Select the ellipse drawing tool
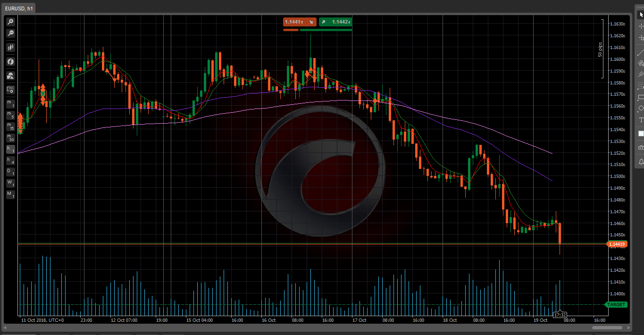 [x=641, y=109]
